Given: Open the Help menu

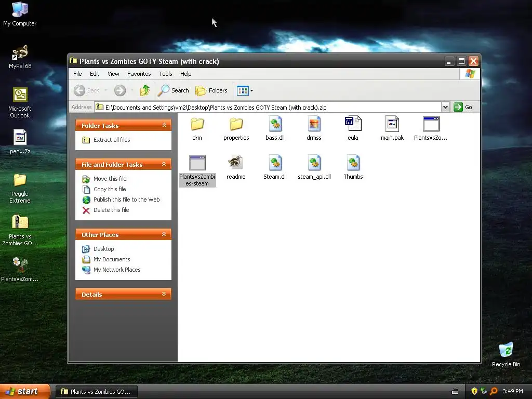Looking at the screenshot, I should [185, 74].
